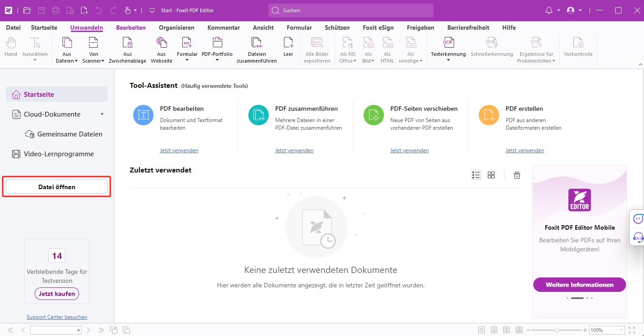Open Gemeinsame Dateien in sidebar
This screenshot has width=644, height=336.
[x=63, y=134]
